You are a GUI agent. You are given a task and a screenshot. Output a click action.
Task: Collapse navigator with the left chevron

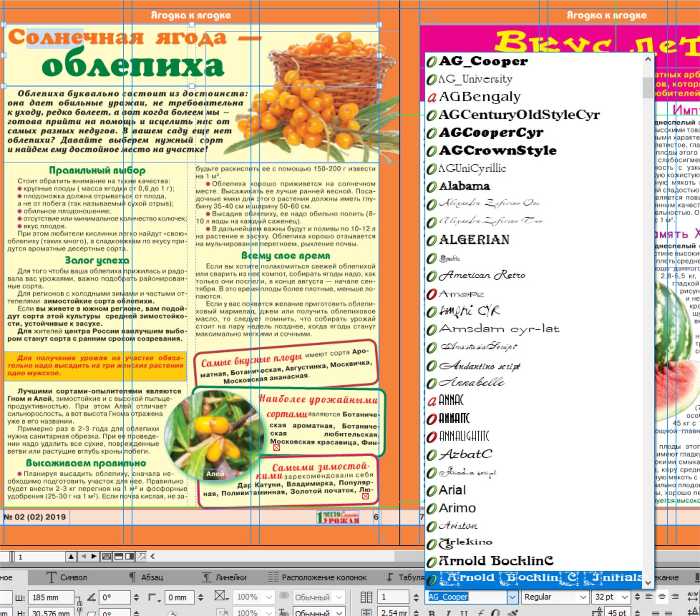click(153, 556)
